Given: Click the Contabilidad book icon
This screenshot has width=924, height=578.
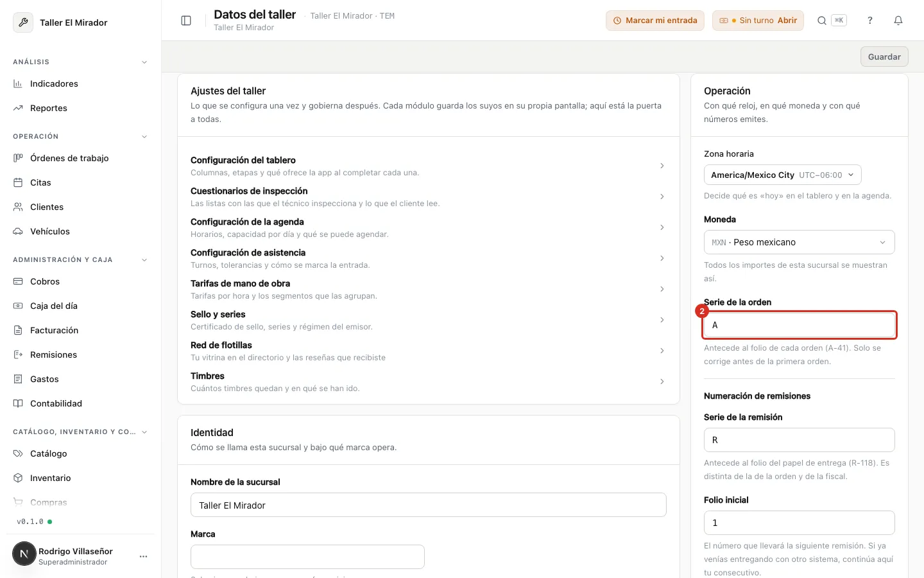Looking at the screenshot, I should tap(18, 403).
